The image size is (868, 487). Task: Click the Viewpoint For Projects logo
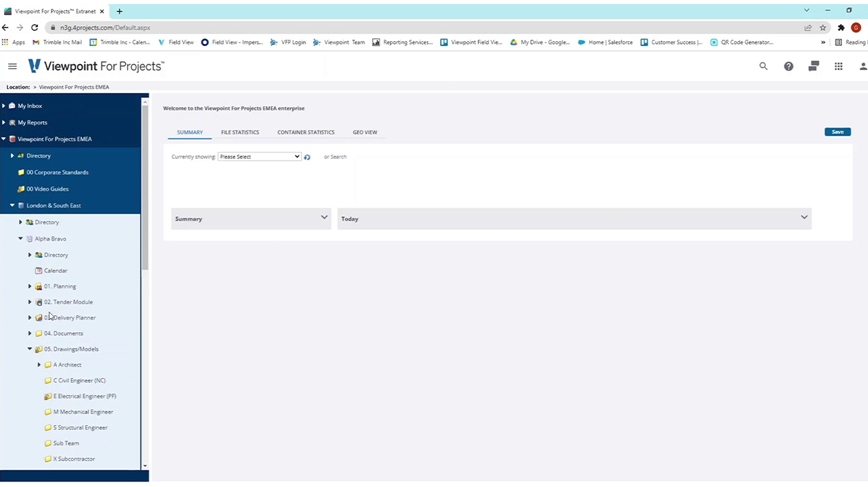pos(96,65)
